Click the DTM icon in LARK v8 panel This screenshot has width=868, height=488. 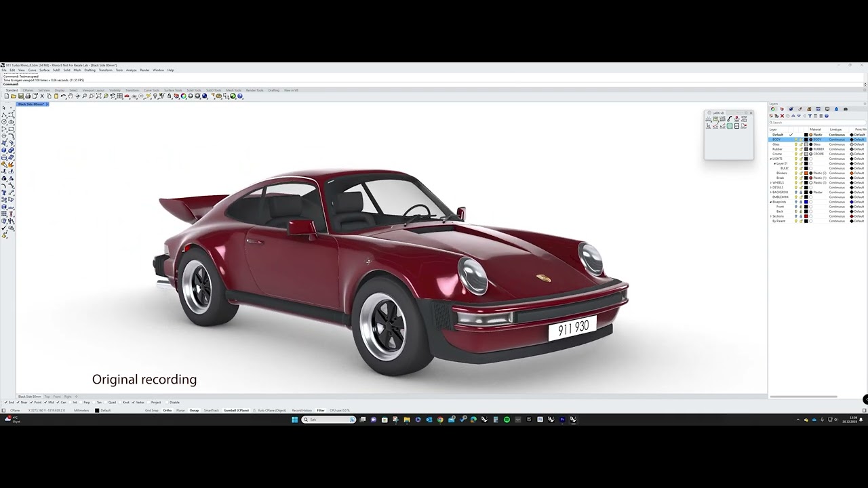744,119
